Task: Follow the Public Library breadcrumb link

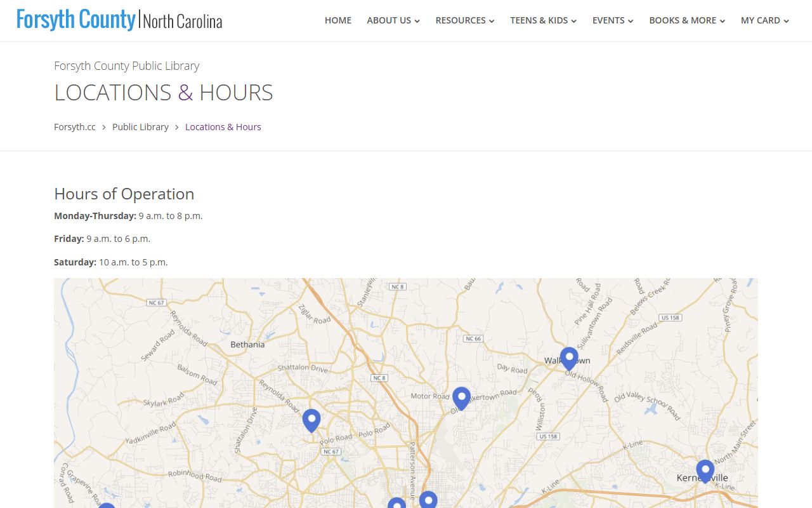Action: [x=140, y=127]
